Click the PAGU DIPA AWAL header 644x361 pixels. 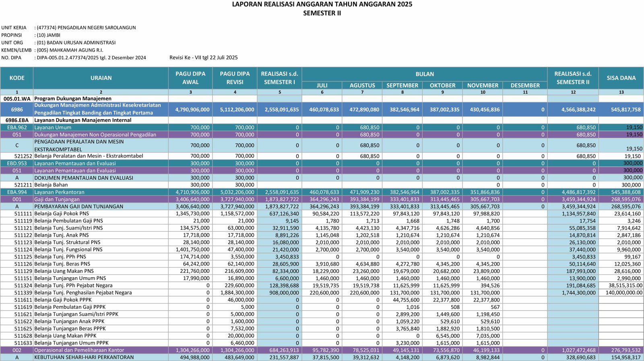point(190,78)
